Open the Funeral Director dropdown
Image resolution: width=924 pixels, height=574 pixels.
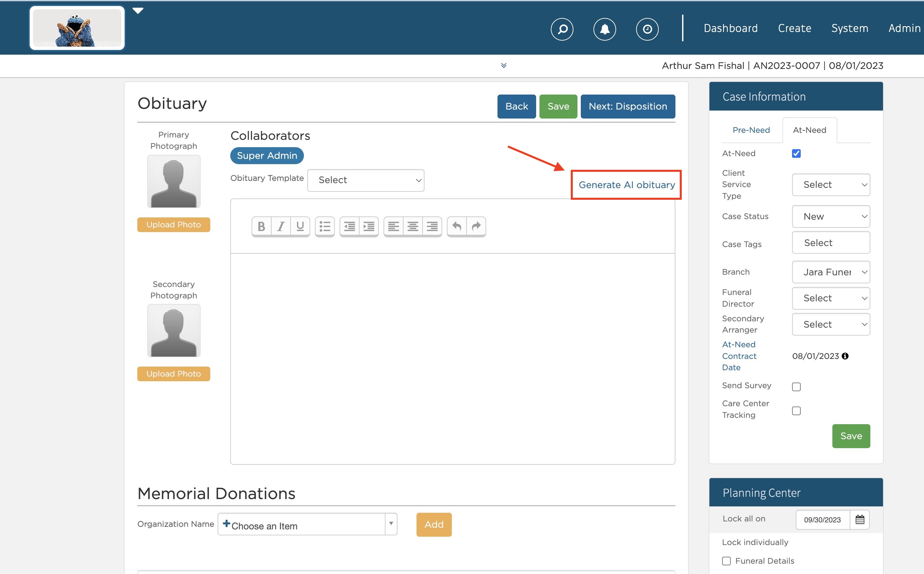point(831,298)
